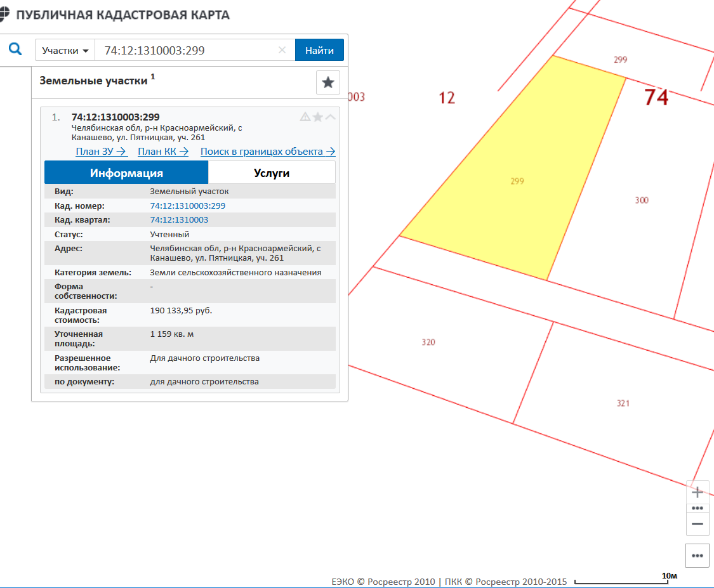
Task: Clear the search field with the X
Action: pyautogui.click(x=282, y=50)
